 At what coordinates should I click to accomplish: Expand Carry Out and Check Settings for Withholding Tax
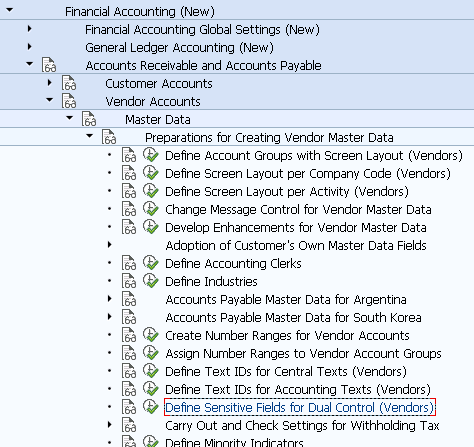click(110, 425)
